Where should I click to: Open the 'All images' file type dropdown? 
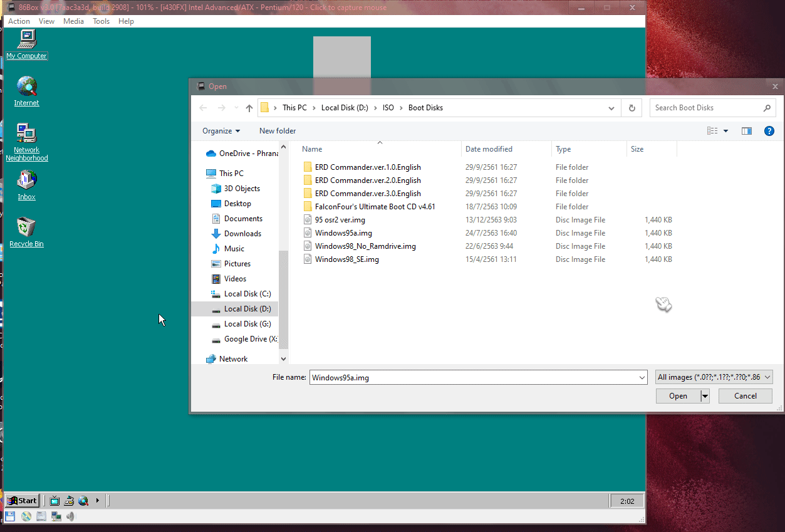[x=715, y=377]
